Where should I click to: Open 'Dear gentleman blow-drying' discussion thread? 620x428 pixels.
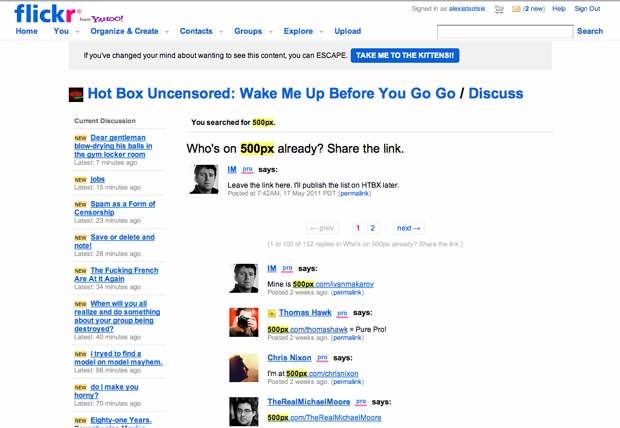tap(113, 146)
